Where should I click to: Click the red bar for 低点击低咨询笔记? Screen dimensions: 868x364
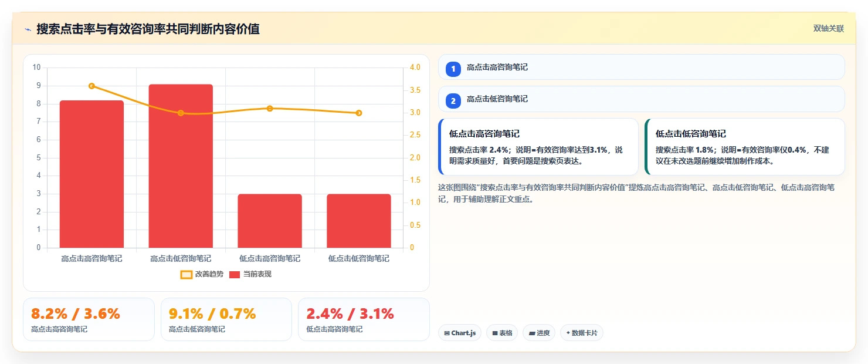(359, 221)
